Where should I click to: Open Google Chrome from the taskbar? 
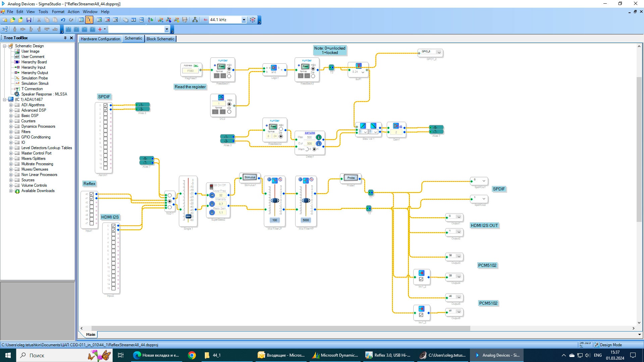click(x=192, y=355)
